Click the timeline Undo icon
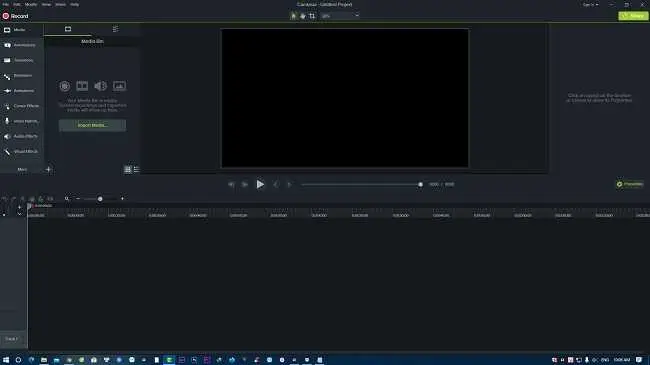650x365 pixels. coord(5,199)
